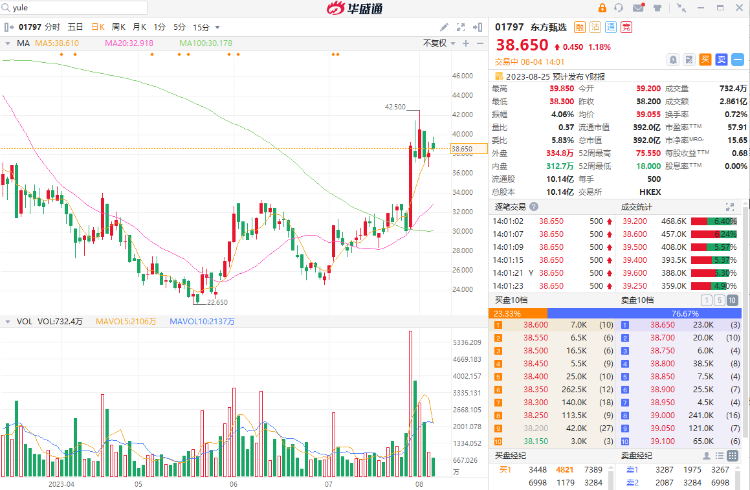Viewport: 750px width, 490px height.
Task: Show 1 level order depth
Action: [706, 300]
